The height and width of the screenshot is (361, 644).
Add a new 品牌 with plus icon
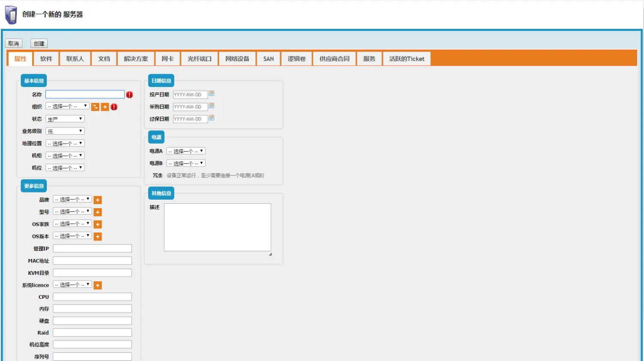click(98, 200)
